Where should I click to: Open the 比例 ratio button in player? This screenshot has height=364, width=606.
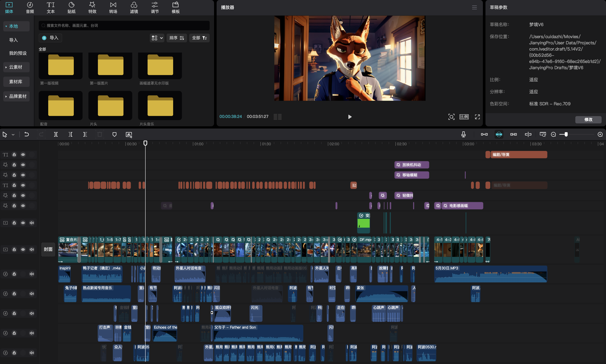tap(464, 117)
